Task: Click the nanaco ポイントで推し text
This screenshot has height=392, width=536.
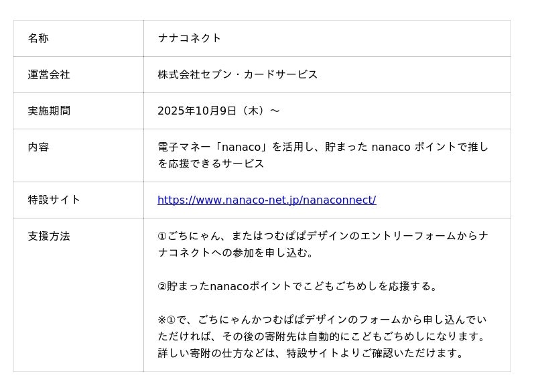Action: click(430, 147)
